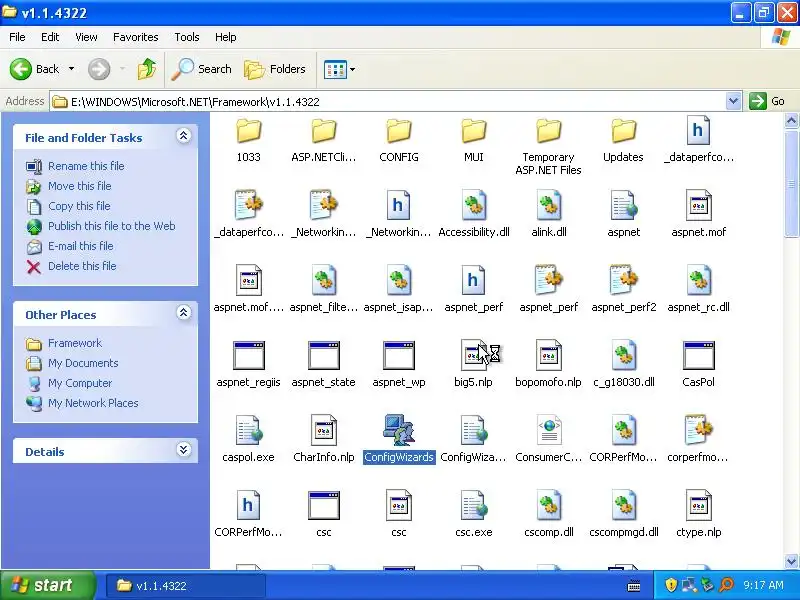Select the bopomofo.nlp file icon
Image resolution: width=800 pixels, height=600 pixels.
pyautogui.click(x=548, y=355)
